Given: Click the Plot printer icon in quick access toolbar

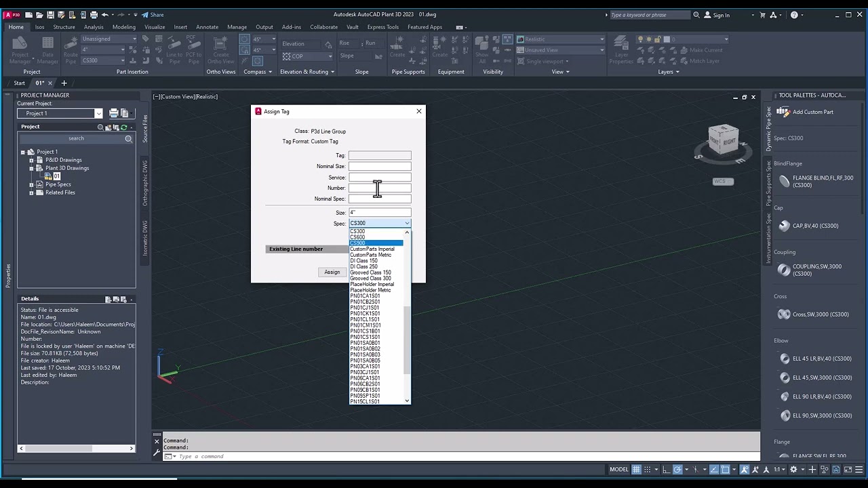Looking at the screenshot, I should 94,15.
